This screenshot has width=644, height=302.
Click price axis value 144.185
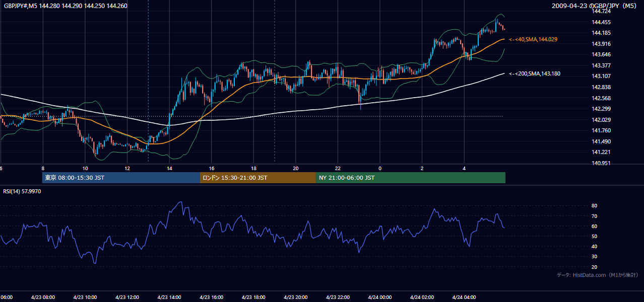(x=601, y=33)
